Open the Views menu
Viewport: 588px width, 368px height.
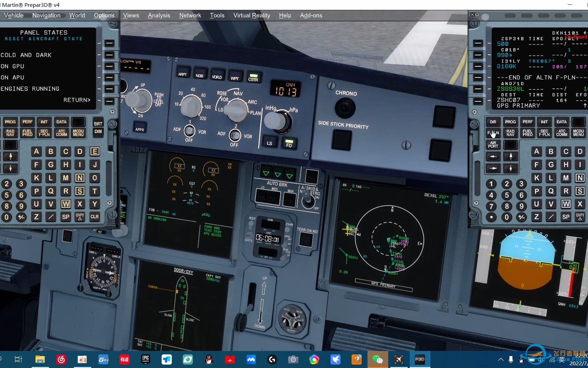click(x=131, y=15)
